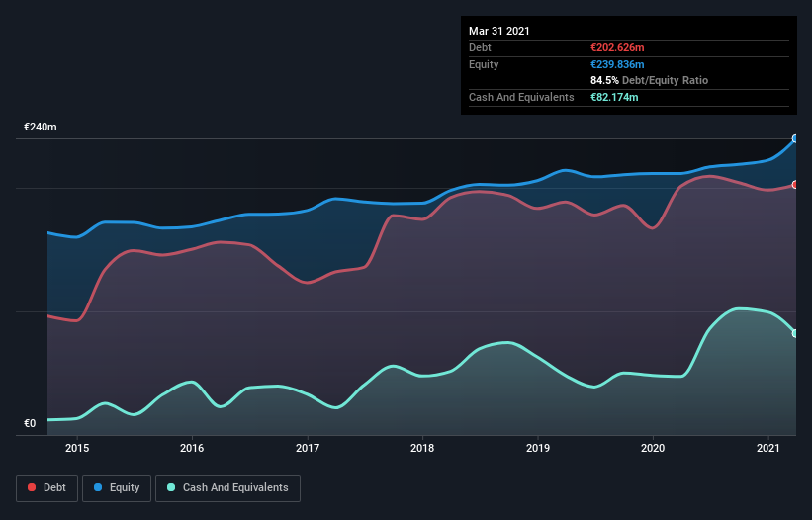Click the 2021 x-axis label
812x520 pixels.
point(767,448)
